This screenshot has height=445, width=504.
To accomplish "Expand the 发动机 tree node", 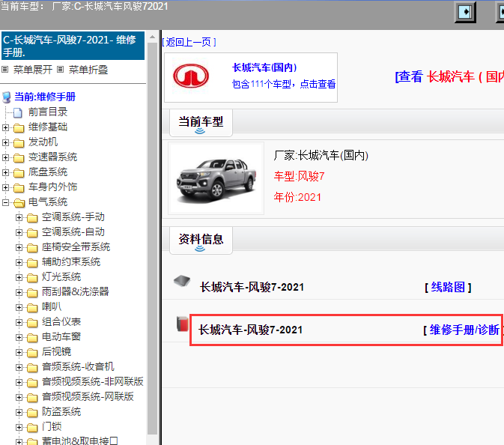I will (5, 142).
